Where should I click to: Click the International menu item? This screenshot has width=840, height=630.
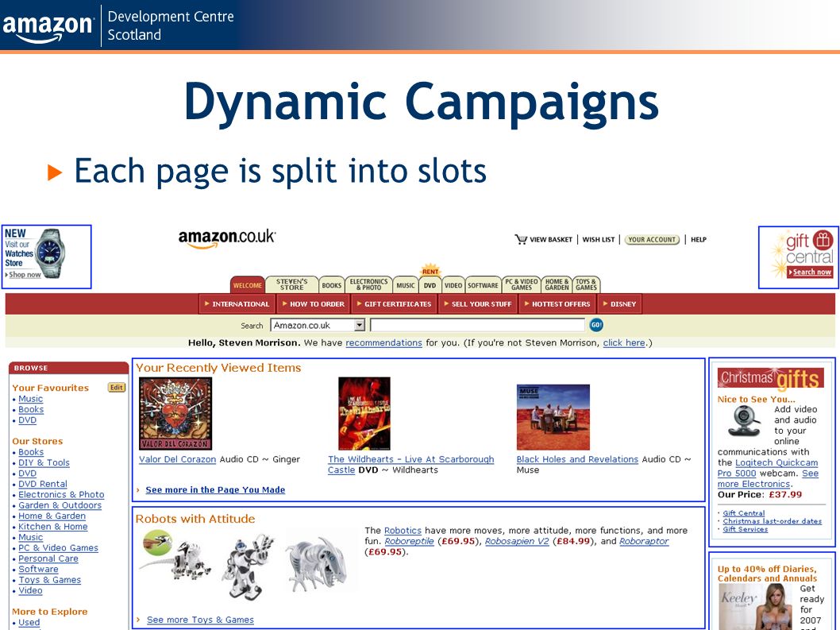click(x=237, y=304)
